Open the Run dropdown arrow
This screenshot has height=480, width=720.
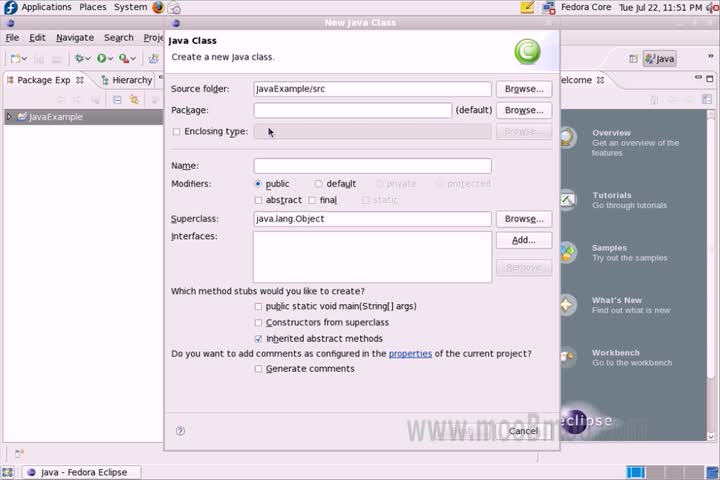pos(110,59)
